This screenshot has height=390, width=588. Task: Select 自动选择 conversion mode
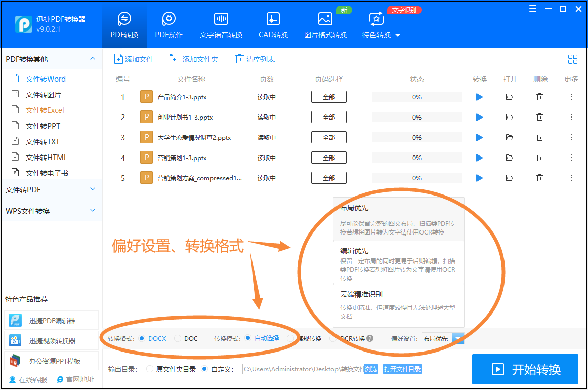248,338
